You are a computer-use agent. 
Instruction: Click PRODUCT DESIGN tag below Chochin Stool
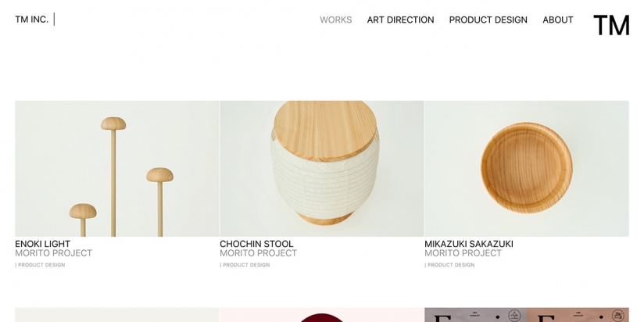[245, 265]
